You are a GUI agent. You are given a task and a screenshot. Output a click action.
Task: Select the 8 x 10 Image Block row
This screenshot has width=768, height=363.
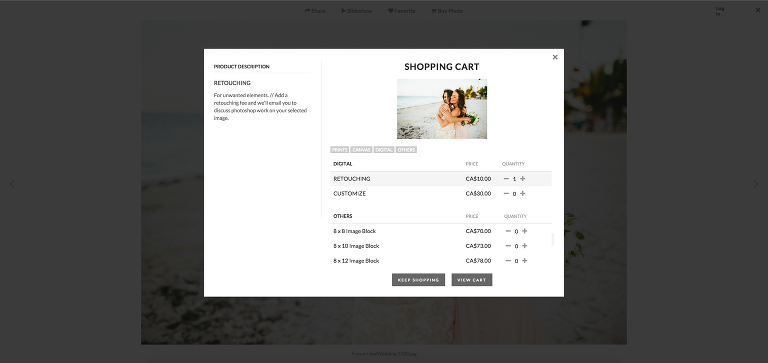pyautogui.click(x=441, y=245)
